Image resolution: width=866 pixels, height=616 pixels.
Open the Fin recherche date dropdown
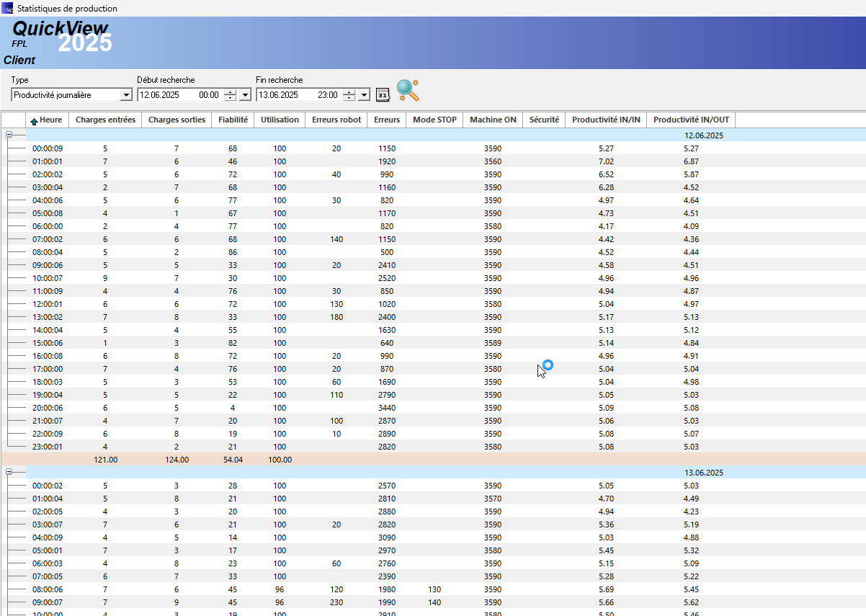point(364,95)
